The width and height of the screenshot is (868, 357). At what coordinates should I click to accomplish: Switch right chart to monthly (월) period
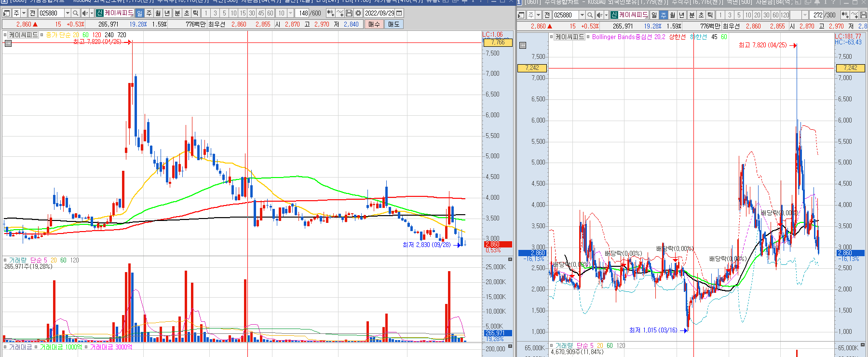tap(672, 15)
